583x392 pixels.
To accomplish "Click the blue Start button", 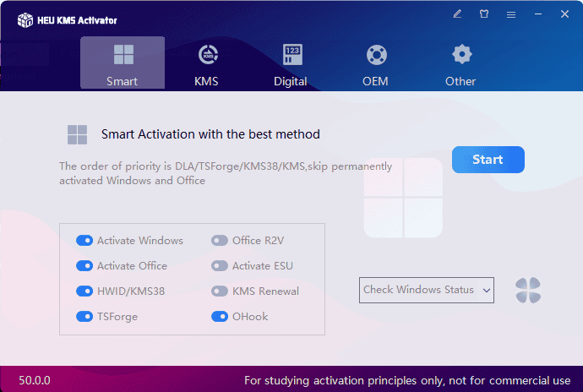I will pyautogui.click(x=488, y=160).
